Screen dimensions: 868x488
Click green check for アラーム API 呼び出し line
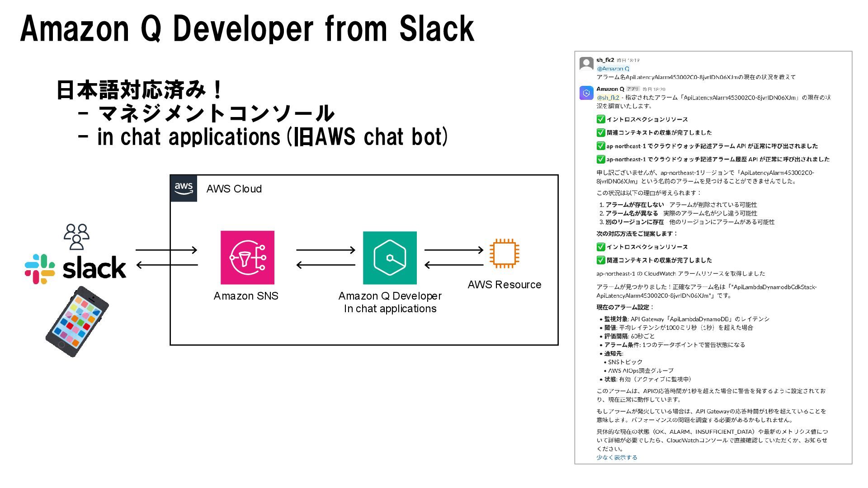pos(600,146)
